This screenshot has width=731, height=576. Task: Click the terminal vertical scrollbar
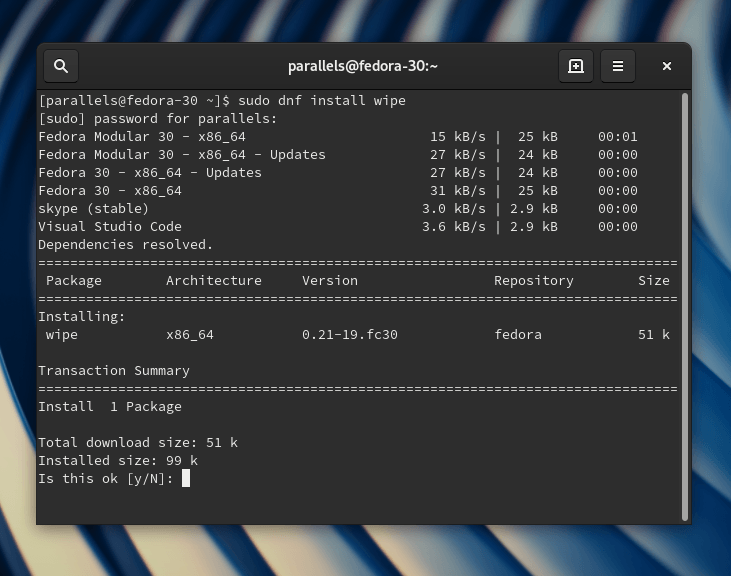684,307
